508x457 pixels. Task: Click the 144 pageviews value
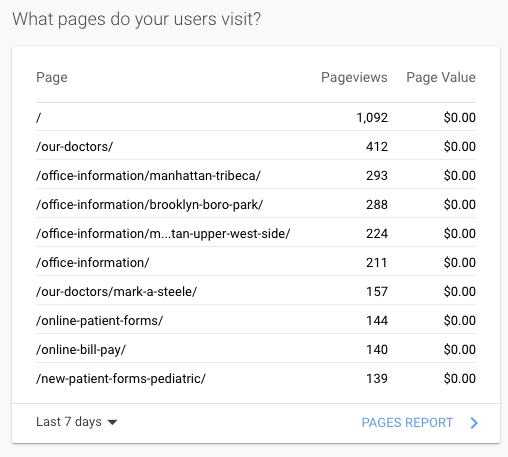click(x=377, y=321)
